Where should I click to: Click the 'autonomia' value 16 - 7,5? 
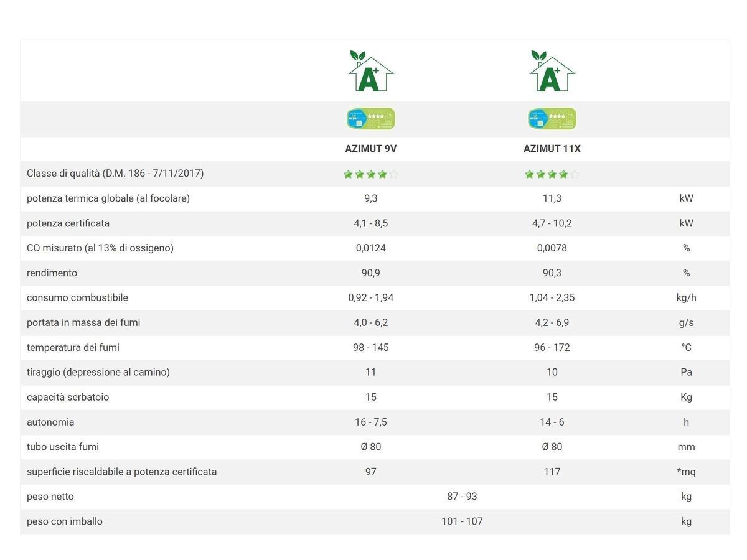coord(371,422)
